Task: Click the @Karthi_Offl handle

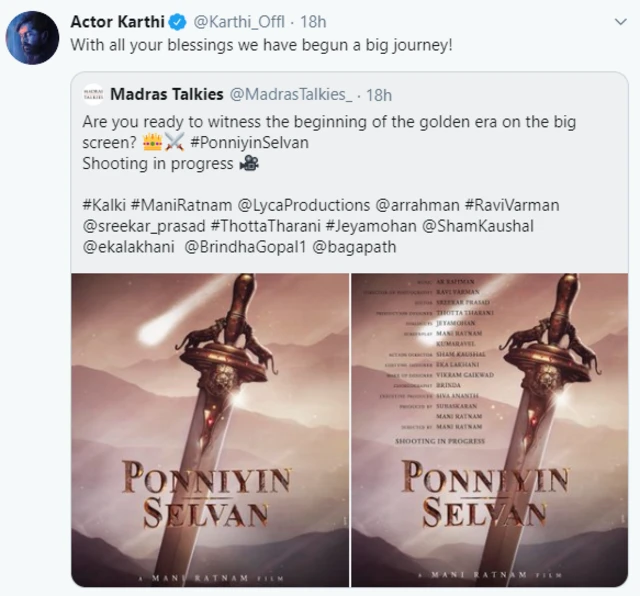Action: click(x=235, y=23)
